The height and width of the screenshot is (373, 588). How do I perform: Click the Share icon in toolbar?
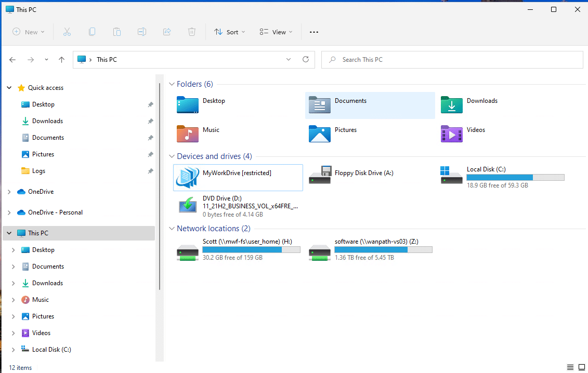167,32
